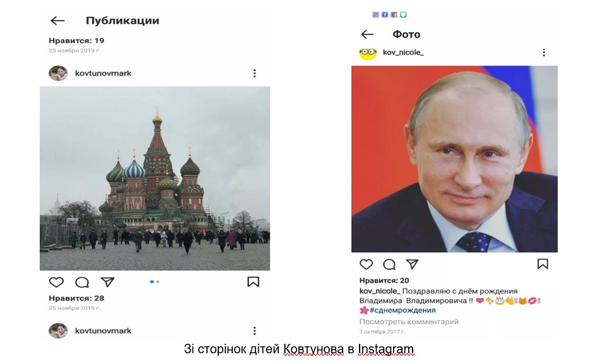The width and height of the screenshot is (600, 364).
Task: Open comments on kov_nicole_ post
Action: [389, 264]
